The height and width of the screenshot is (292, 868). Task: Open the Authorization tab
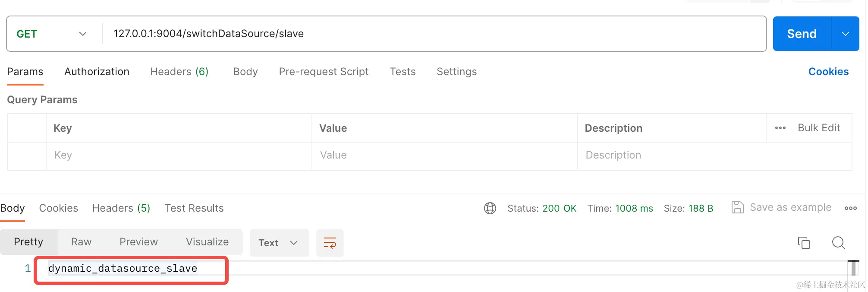click(x=97, y=72)
